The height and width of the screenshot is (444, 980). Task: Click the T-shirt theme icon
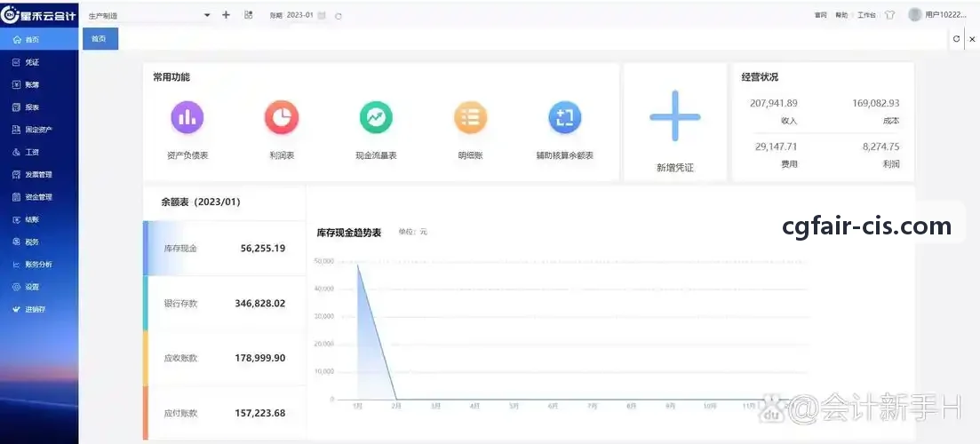890,15
